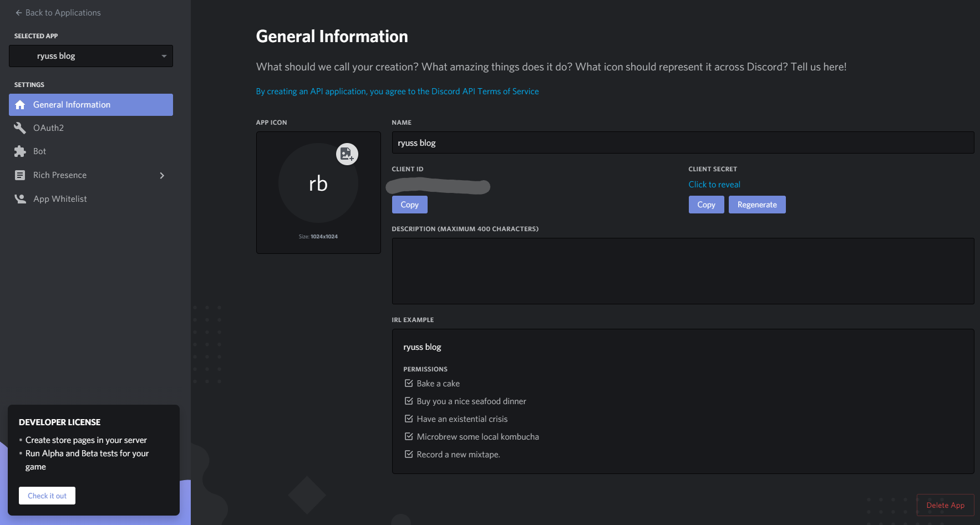The image size is (980, 525).
Task: Click the wrench icon beside OAuth2
Action: tap(20, 128)
